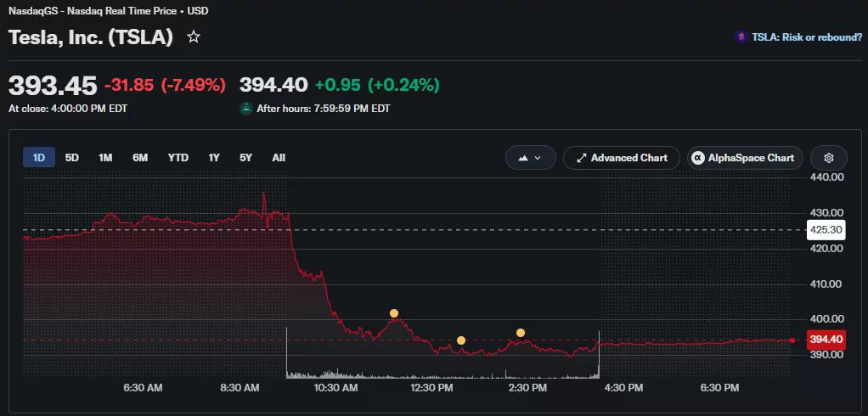
Task: Open the chart type dropdown
Action: click(x=530, y=158)
